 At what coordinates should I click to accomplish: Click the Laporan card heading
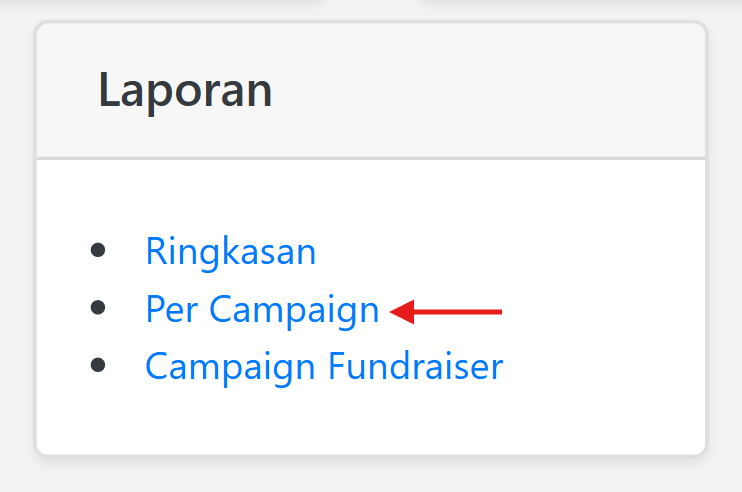pyautogui.click(x=185, y=91)
